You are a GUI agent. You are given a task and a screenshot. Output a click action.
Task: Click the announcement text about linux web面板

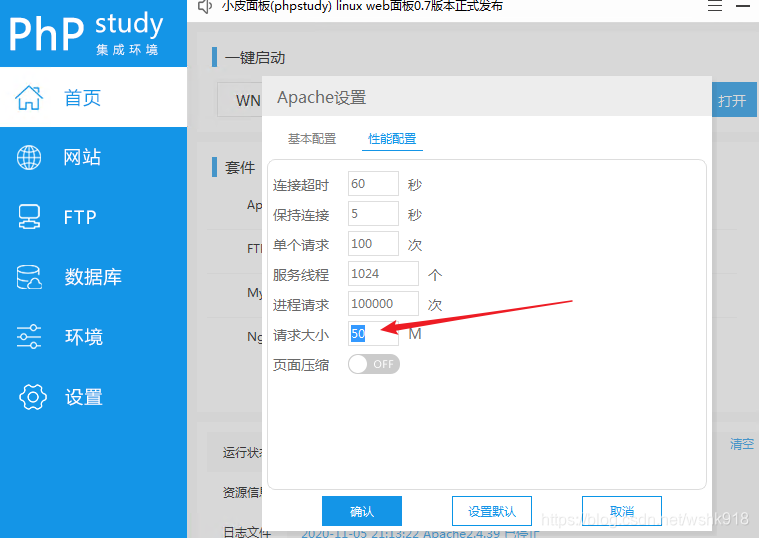362,6
